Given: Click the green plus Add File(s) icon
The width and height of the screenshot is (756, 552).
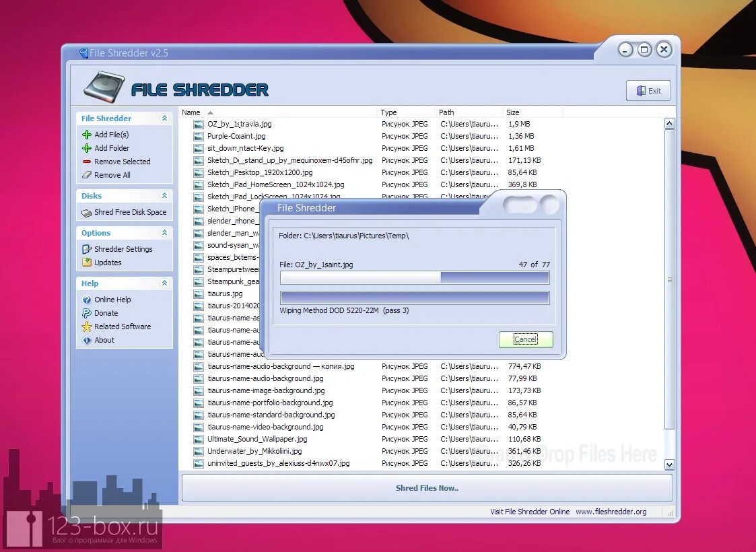Looking at the screenshot, I should click(x=87, y=135).
